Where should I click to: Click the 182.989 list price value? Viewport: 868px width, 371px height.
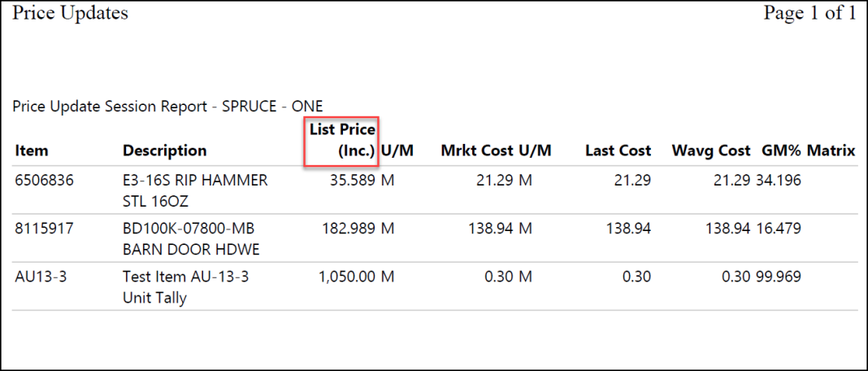tap(347, 229)
